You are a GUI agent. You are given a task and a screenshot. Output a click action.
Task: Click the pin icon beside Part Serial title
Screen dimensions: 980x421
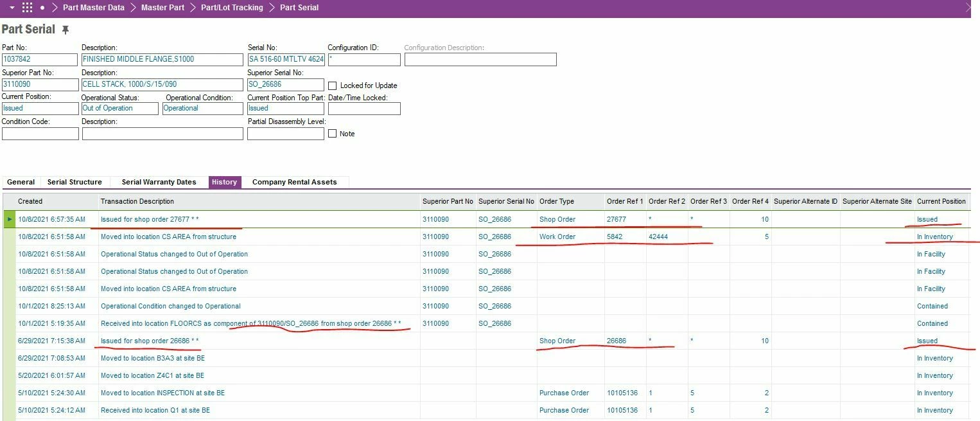click(65, 30)
